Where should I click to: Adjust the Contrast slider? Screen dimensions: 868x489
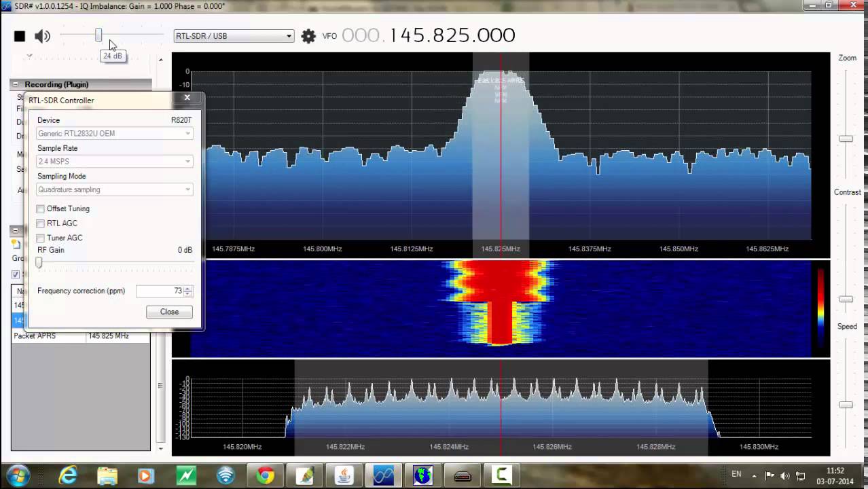(846, 299)
